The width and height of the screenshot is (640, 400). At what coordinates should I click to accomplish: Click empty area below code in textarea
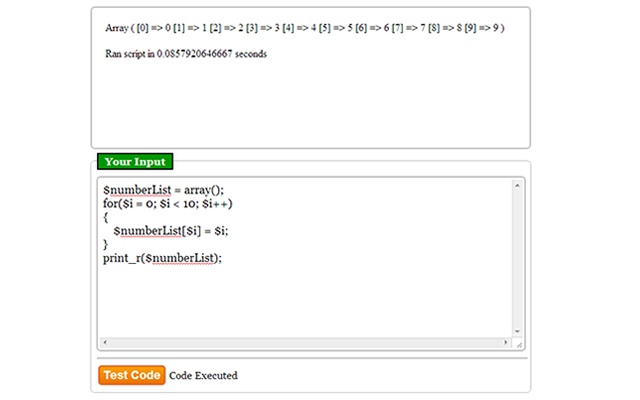300,300
